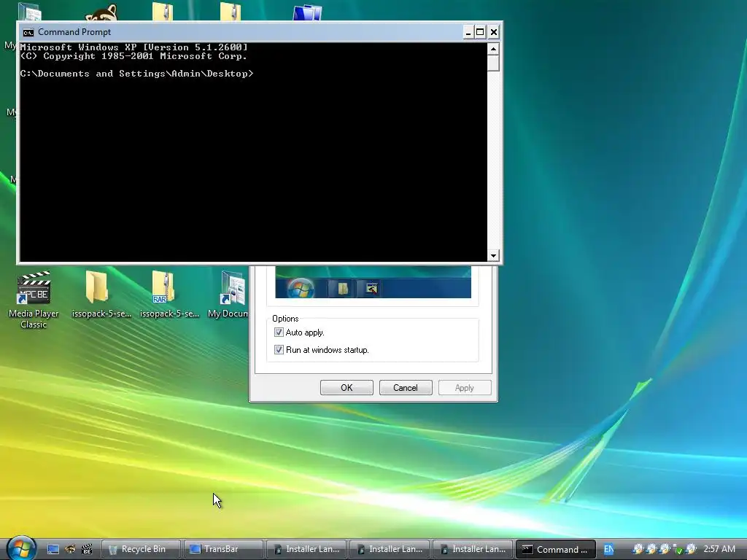Screen dimensions: 747x560
Task: Toggle Run at windows startup checkbox
Action: tap(279, 350)
